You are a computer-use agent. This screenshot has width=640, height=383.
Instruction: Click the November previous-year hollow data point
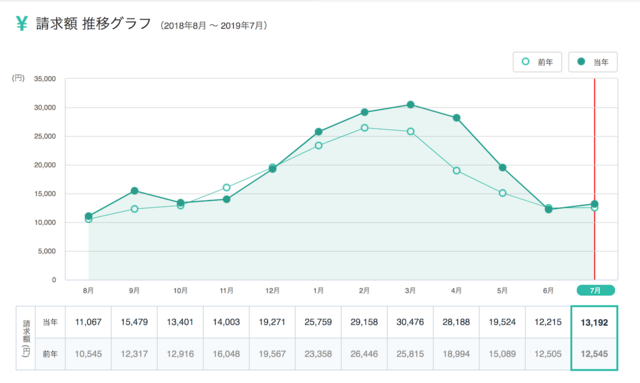(227, 187)
